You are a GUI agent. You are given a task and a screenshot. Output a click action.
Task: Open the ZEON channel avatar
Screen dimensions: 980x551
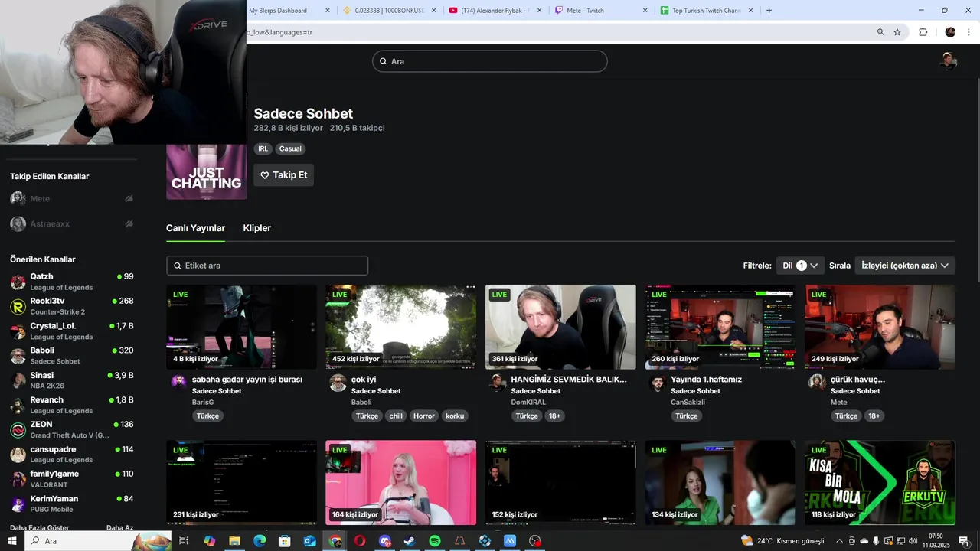[x=18, y=429]
